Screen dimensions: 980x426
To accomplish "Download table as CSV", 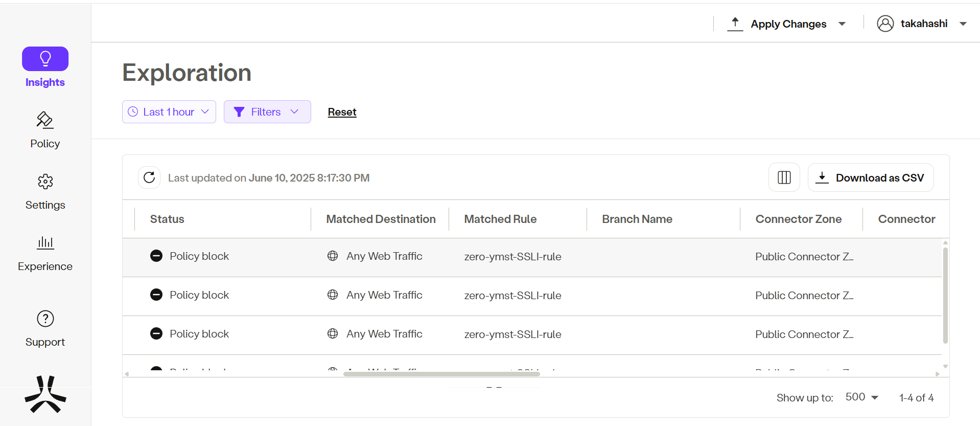I will [x=870, y=177].
